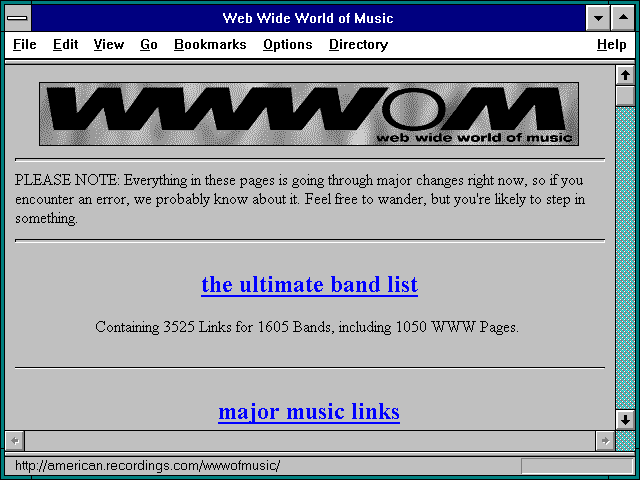The image size is (640, 480).
Task: Click the empty progress indicator in status bar
Action: pyautogui.click(x=577, y=466)
